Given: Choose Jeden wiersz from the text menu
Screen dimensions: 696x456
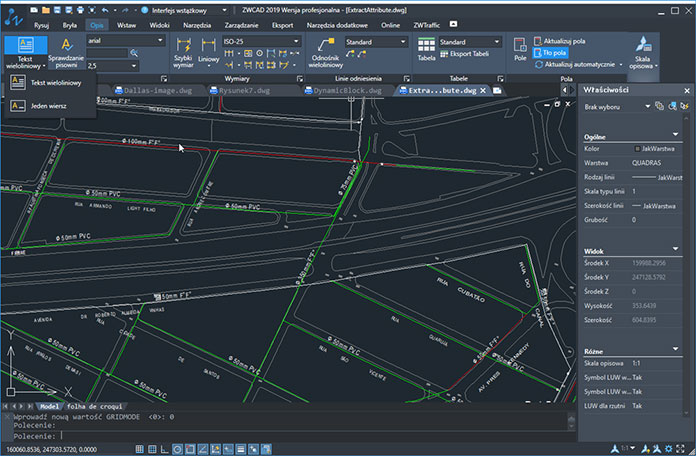Looking at the screenshot, I should pyautogui.click(x=48, y=104).
